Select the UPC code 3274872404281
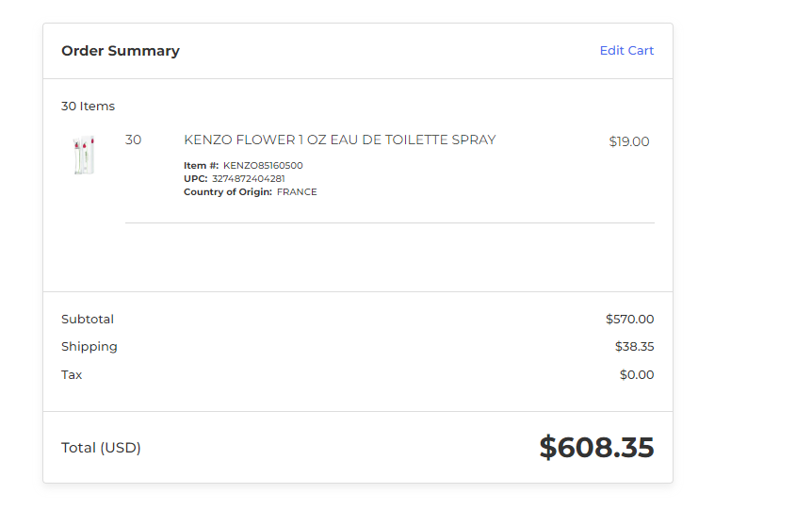 pyautogui.click(x=249, y=179)
